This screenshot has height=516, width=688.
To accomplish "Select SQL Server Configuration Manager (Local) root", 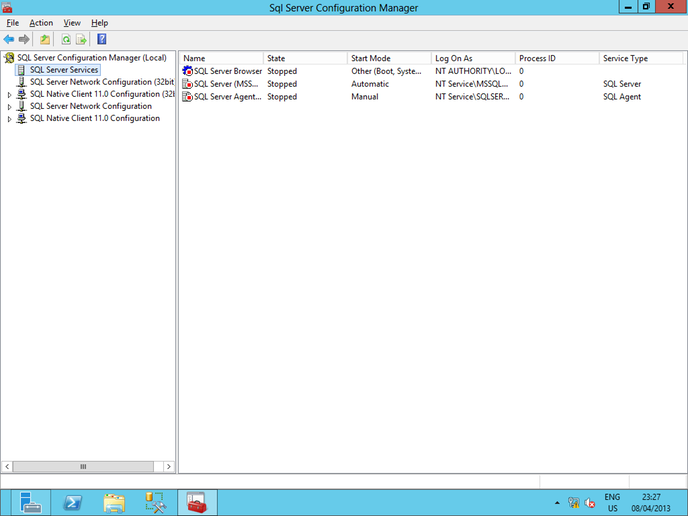I will 92,57.
